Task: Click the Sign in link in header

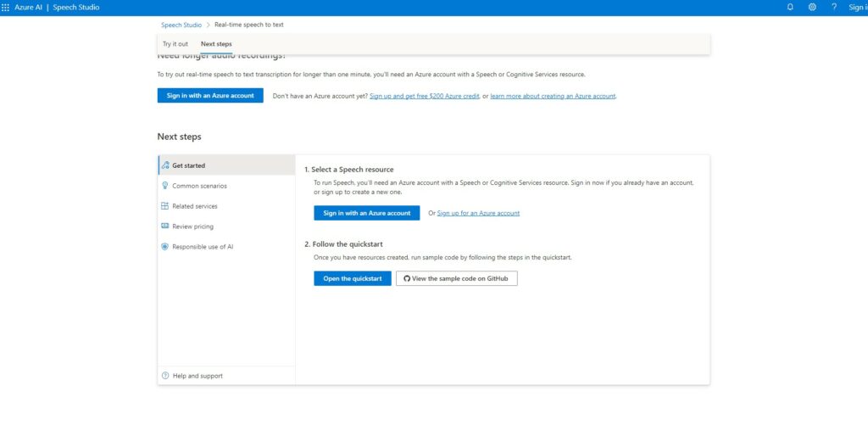Action: click(x=858, y=7)
